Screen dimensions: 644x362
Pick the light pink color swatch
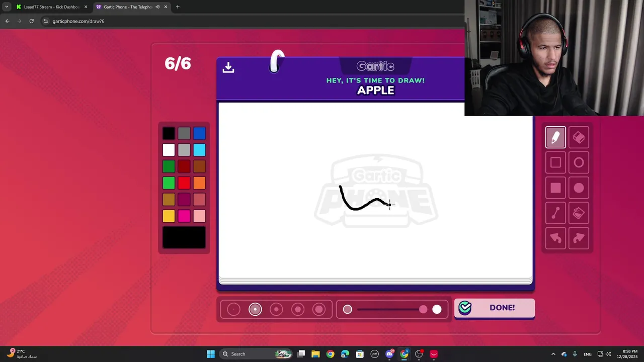[x=199, y=216]
